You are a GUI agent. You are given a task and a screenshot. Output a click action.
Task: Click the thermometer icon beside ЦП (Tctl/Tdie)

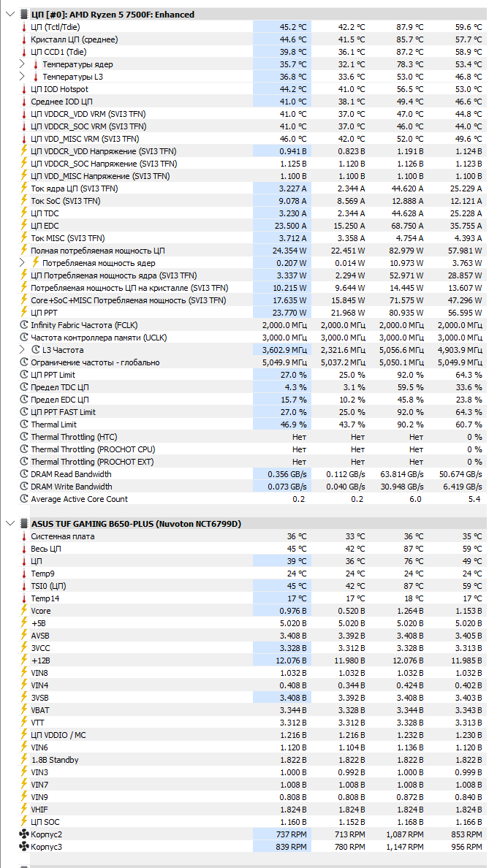[x=24, y=27]
